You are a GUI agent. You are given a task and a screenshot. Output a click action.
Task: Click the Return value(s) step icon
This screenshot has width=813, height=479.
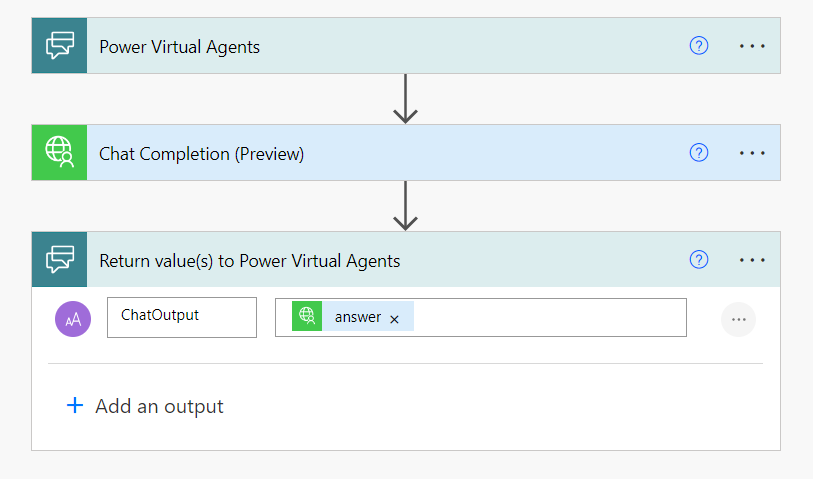(x=59, y=260)
